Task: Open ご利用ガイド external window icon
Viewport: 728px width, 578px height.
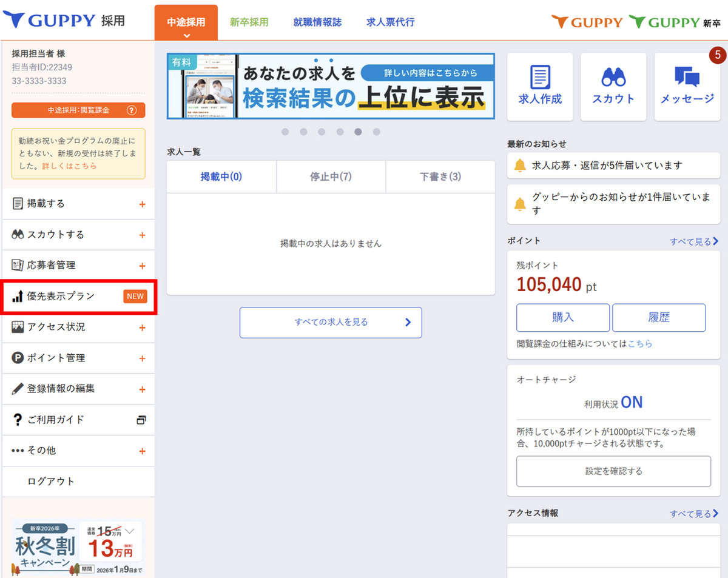Action: [141, 420]
